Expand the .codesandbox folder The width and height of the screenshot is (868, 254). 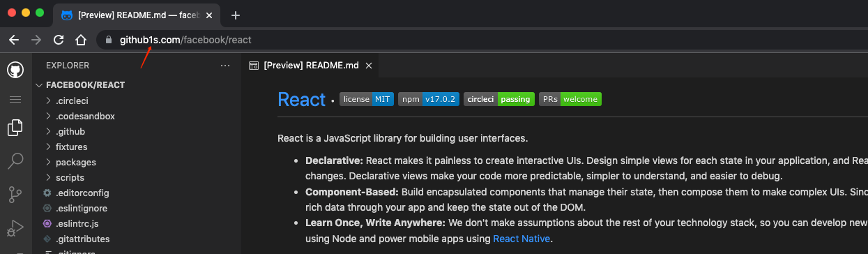[48, 116]
